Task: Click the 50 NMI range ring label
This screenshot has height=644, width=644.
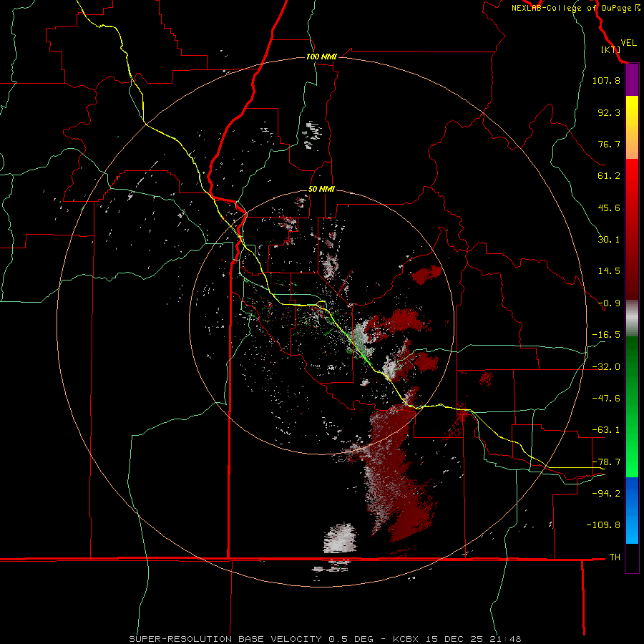Action: tap(321, 189)
